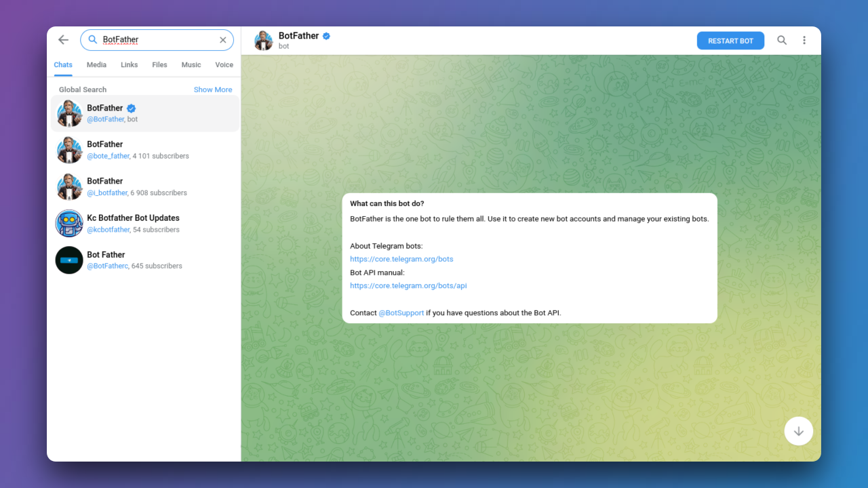Click the magnifier icon inside the search box

tap(93, 40)
